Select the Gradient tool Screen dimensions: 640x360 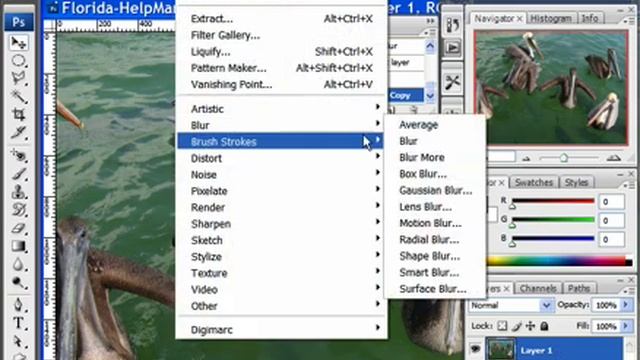[18, 246]
